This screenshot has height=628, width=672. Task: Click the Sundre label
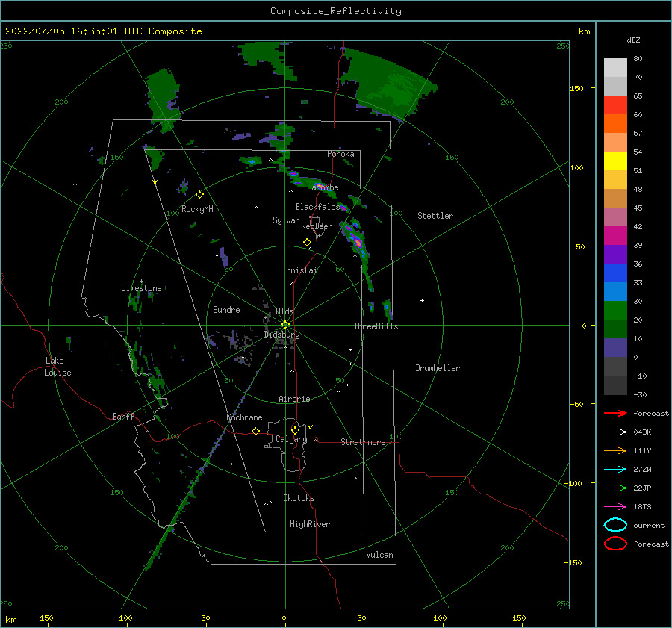coord(226,309)
